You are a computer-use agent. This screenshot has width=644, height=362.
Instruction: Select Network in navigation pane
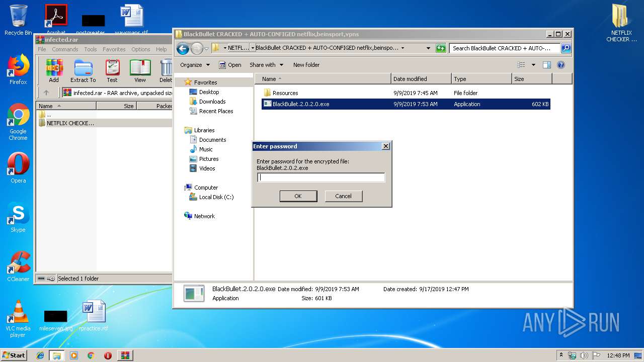point(200,216)
